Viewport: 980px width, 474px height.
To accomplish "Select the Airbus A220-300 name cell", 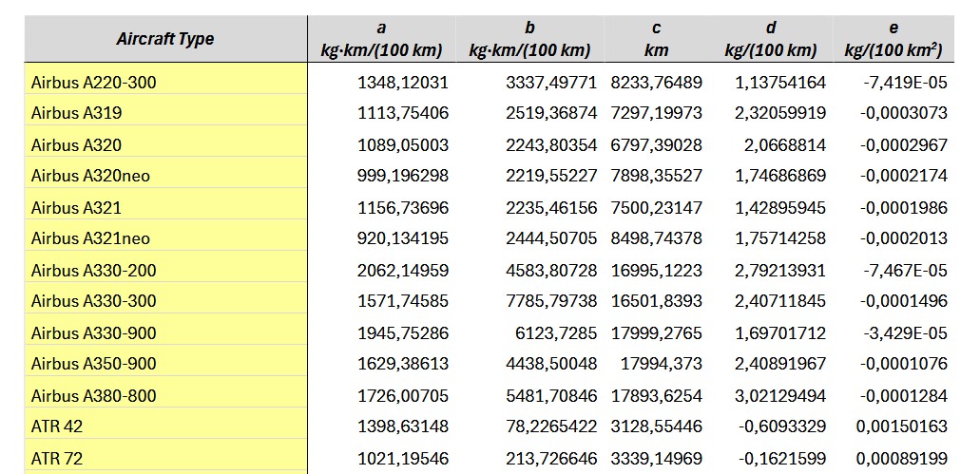I will pos(165,83).
